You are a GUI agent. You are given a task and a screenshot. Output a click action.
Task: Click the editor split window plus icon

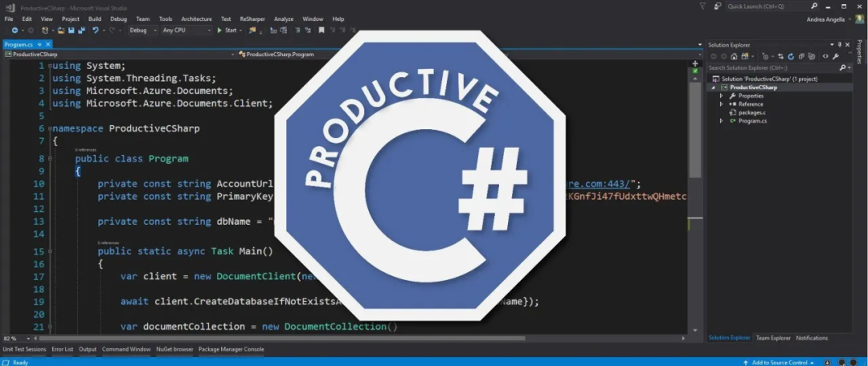point(696,63)
